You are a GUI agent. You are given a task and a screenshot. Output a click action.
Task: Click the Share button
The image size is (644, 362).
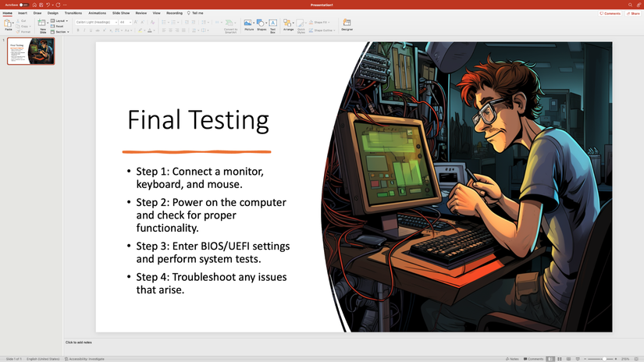(x=633, y=13)
